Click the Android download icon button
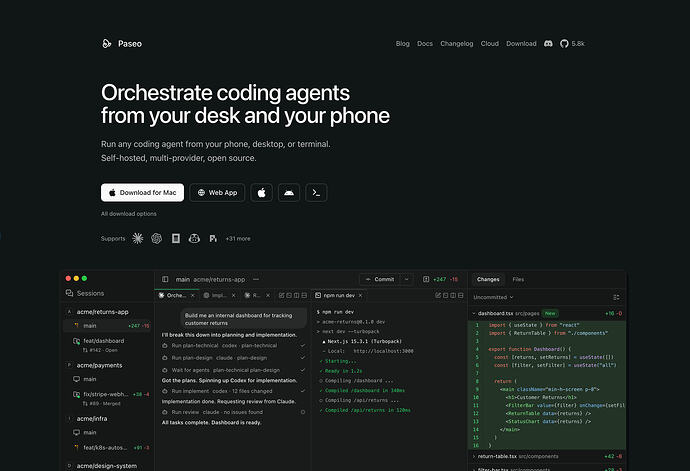The width and height of the screenshot is (690, 471). (289, 193)
